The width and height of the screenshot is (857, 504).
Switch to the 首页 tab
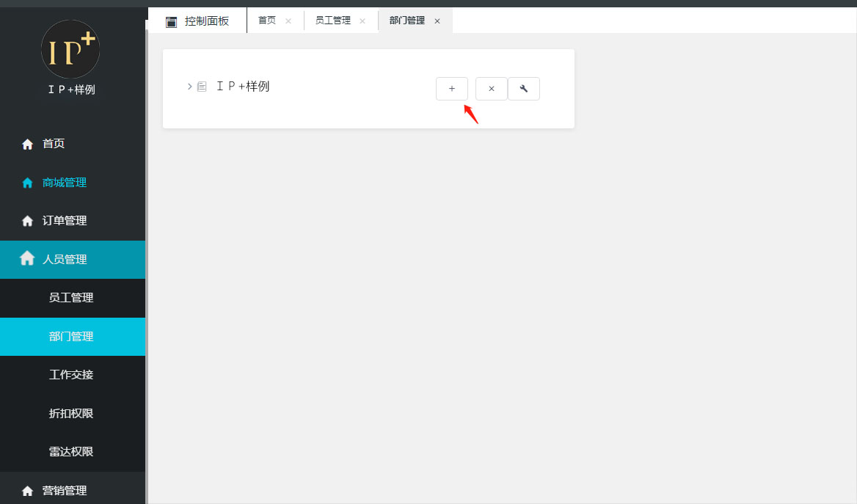point(267,21)
